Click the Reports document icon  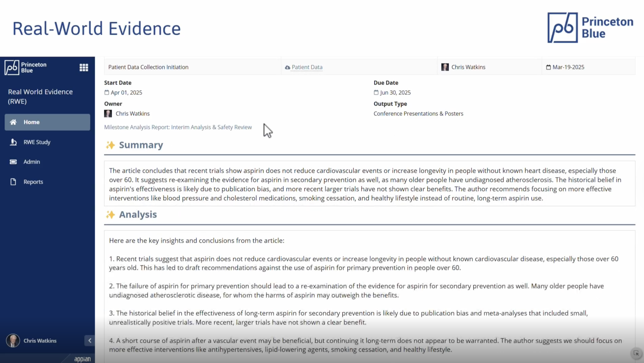tap(13, 182)
